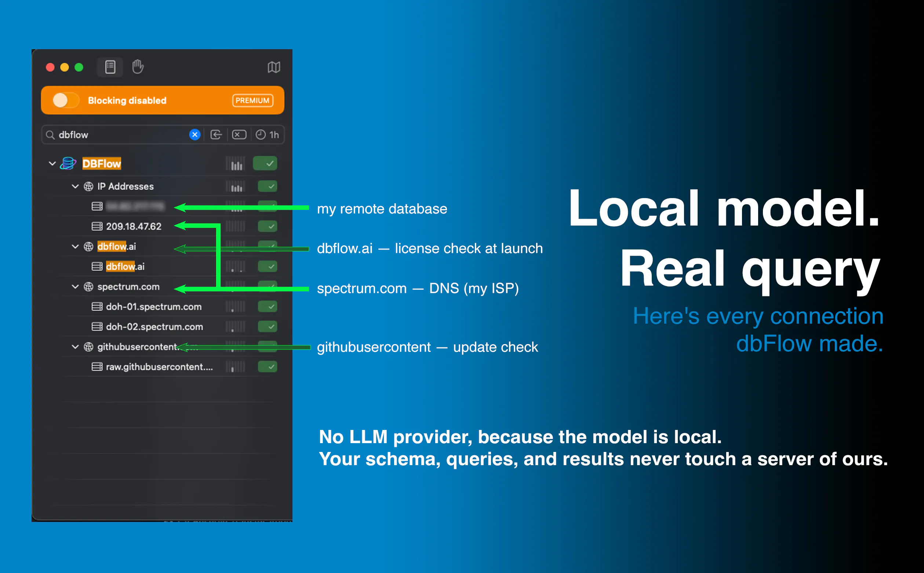Select the dbflow.ai child host label
Viewport: 924px width, 573px height.
[125, 267]
